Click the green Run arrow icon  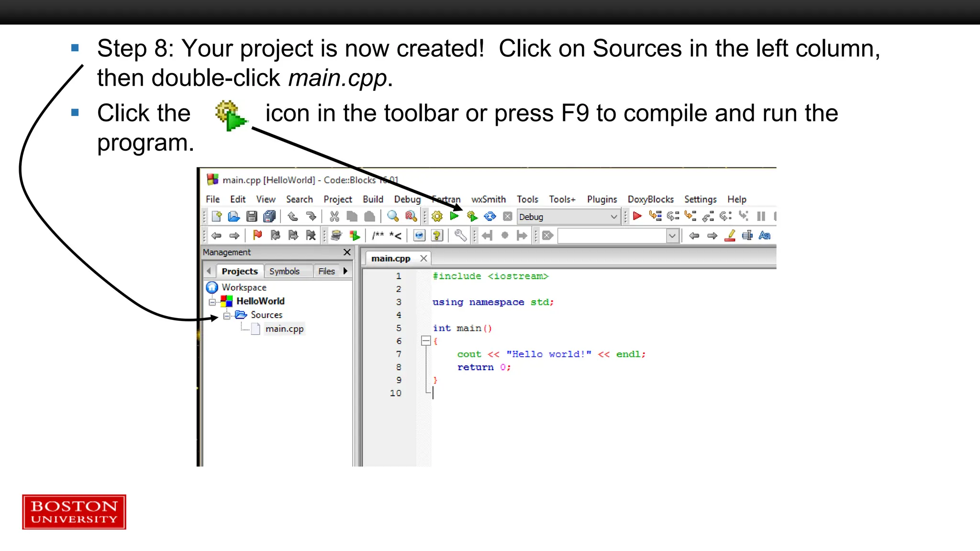click(454, 216)
